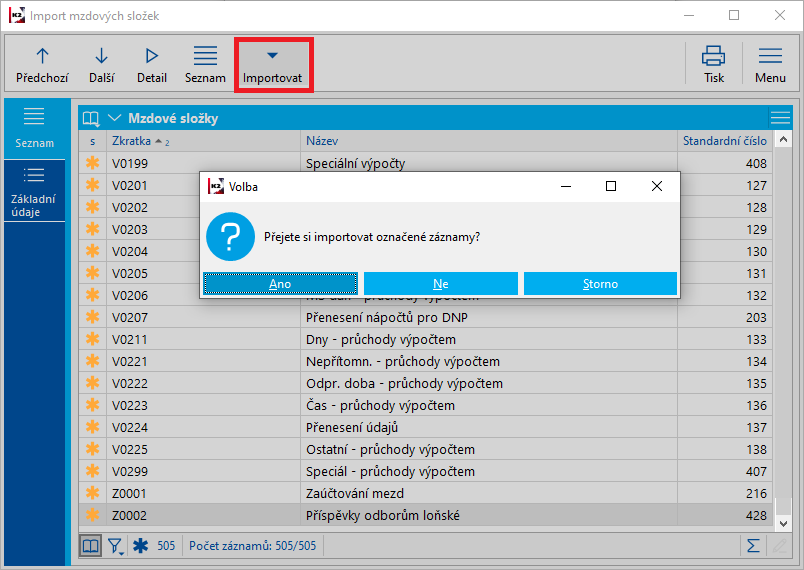
Task: Toggle the book icon in the status bar
Action: (x=91, y=546)
